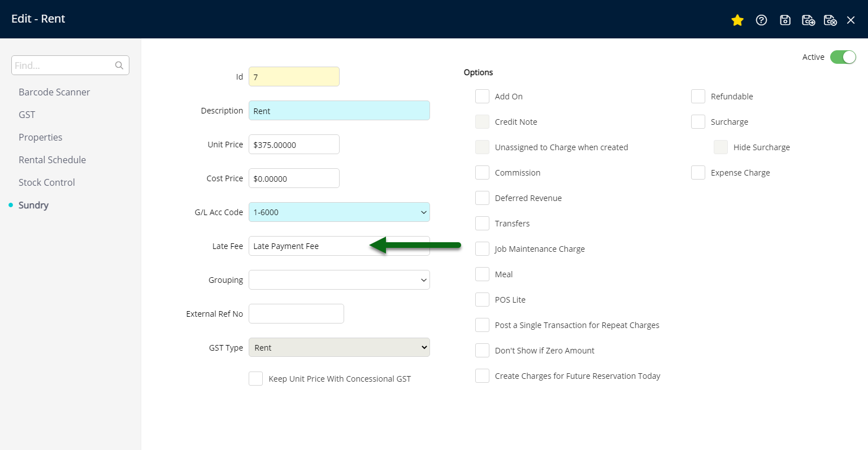Viewport: 868px width, 450px height.
Task: Enable the Transfers checkbox
Action: point(482,224)
